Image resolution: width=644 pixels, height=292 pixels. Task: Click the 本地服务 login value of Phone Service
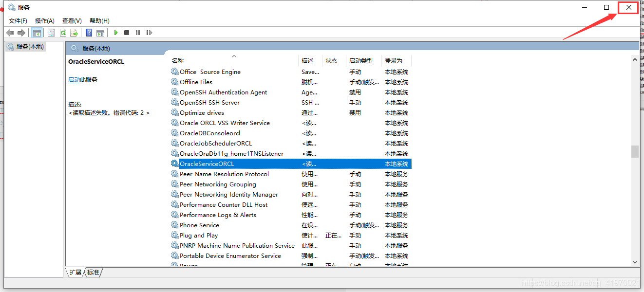pyautogui.click(x=397, y=225)
